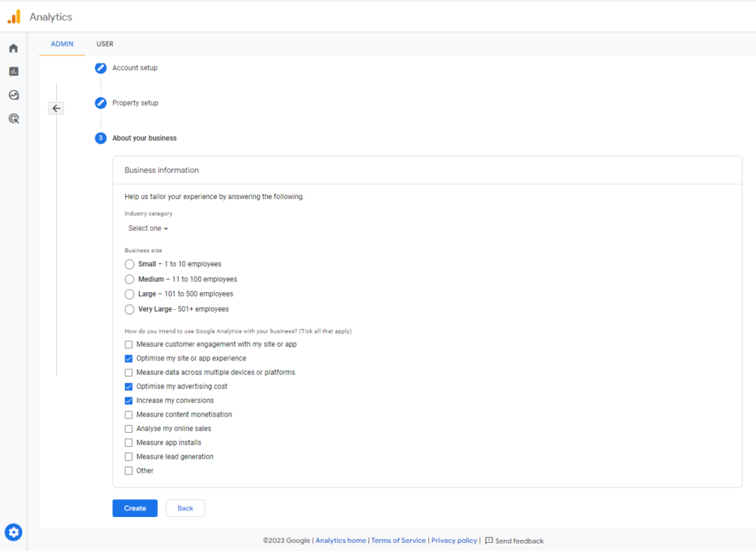Click the About your business step indicator
The image size is (756, 551).
pos(100,138)
